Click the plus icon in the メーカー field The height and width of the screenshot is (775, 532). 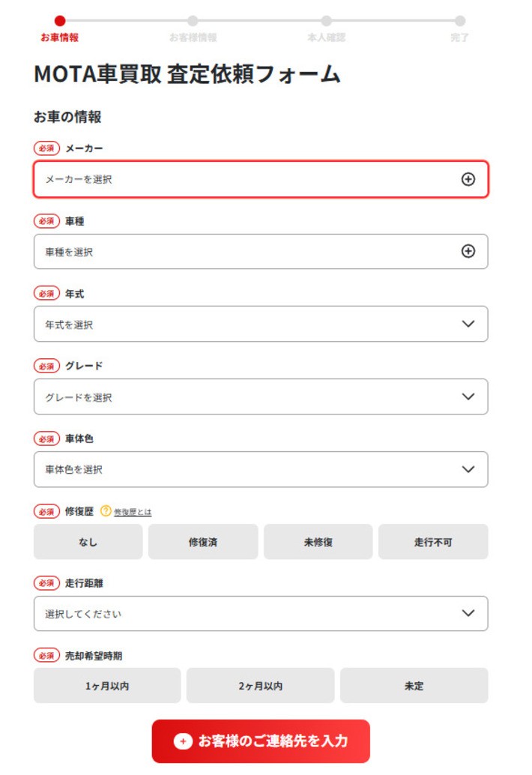pyautogui.click(x=468, y=180)
